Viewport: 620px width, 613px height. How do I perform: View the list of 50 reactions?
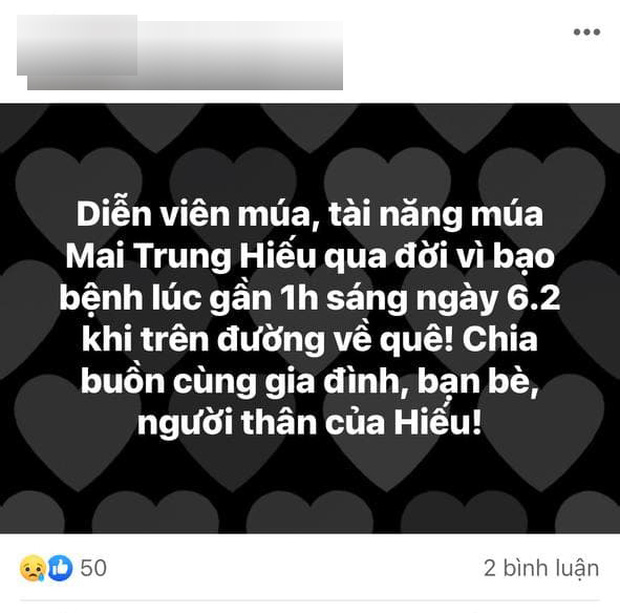tap(93, 568)
